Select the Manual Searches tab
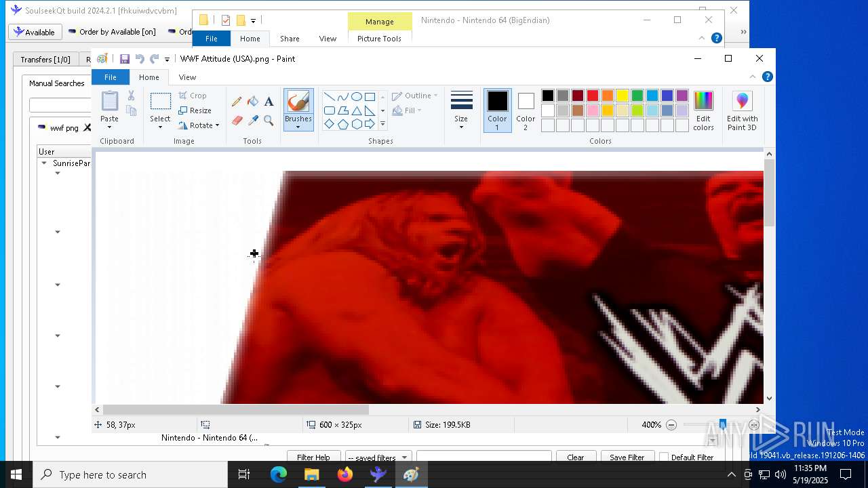Screen dimensions: 868x488 (x=57, y=83)
